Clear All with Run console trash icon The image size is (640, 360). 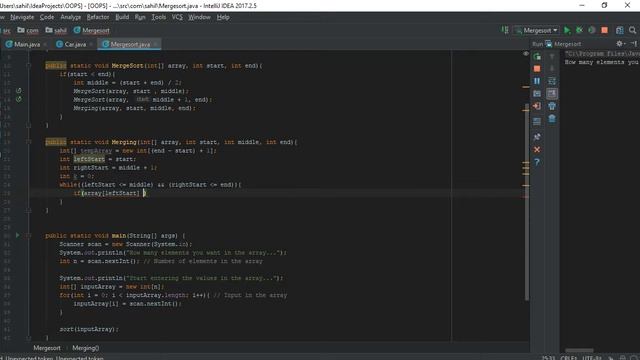tap(552, 119)
